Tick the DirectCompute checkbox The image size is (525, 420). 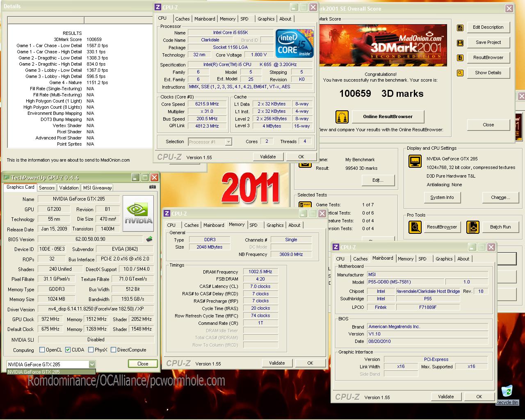113,350
